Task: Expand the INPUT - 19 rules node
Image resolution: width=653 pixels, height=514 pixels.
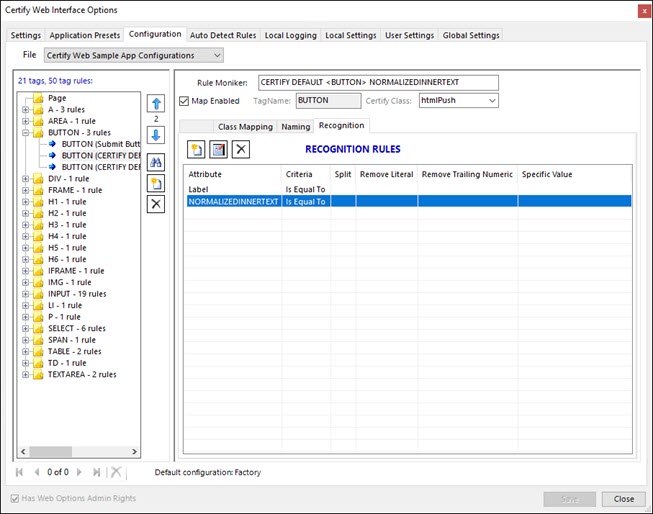Action: [x=25, y=294]
